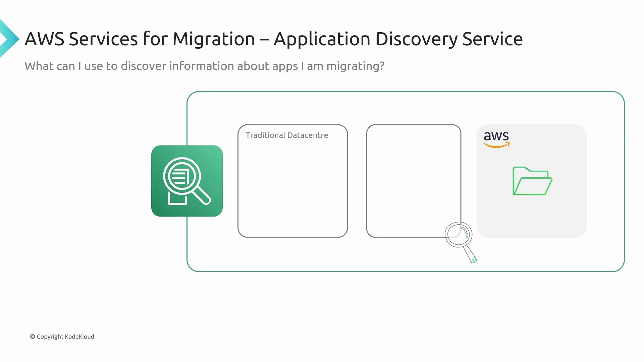Click the subtitle question about discovering apps
Image resolution: width=644 pixels, height=362 pixels.
tap(204, 66)
